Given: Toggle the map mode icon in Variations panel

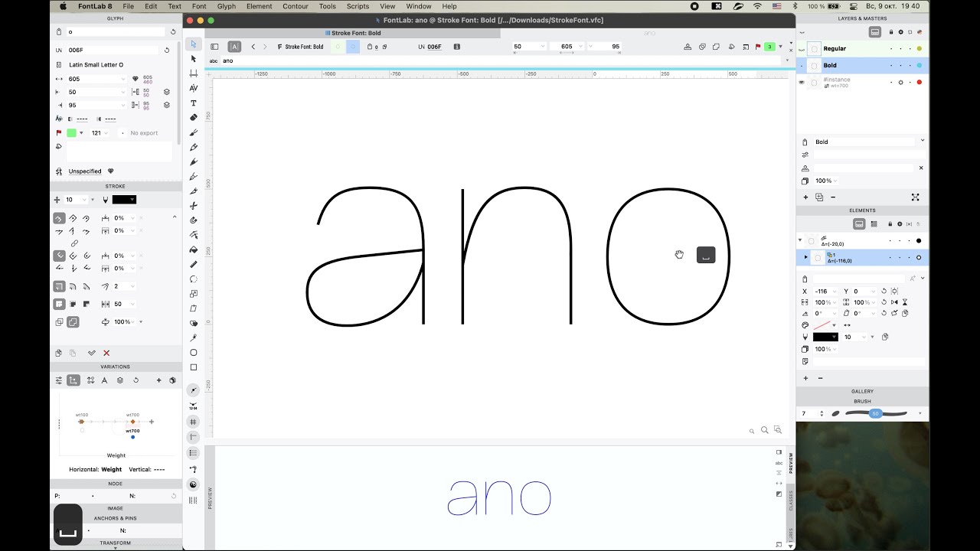Looking at the screenshot, I should [73, 380].
